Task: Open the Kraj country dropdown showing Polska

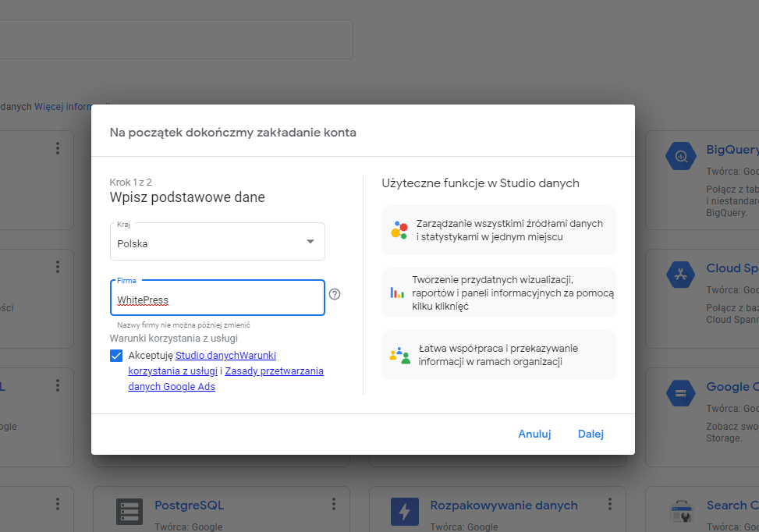Action: [218, 242]
